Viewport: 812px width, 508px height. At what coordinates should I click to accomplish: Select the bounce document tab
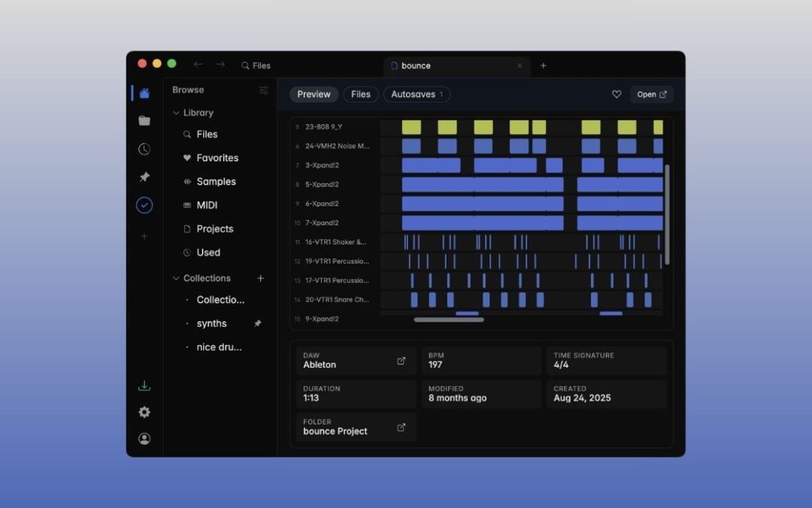pyautogui.click(x=457, y=65)
